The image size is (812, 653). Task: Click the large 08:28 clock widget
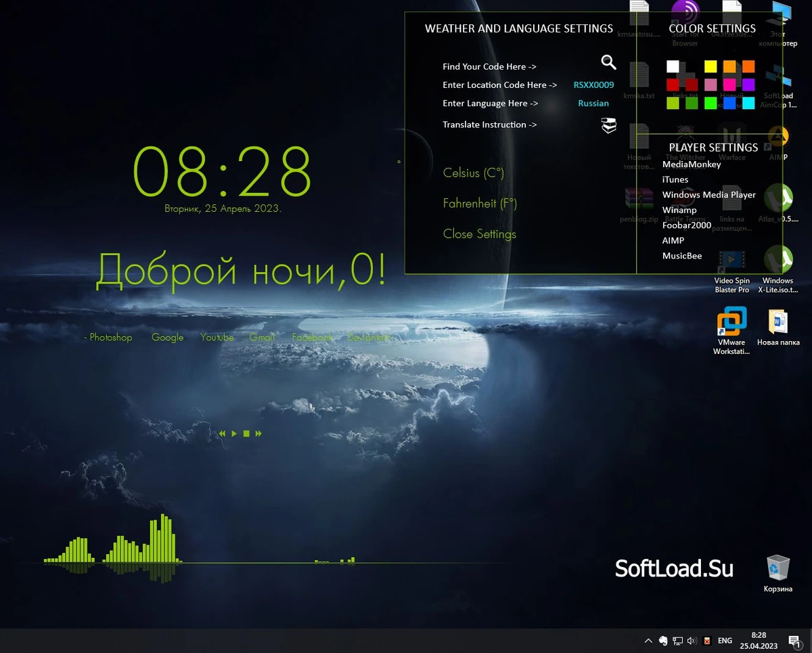pos(223,171)
